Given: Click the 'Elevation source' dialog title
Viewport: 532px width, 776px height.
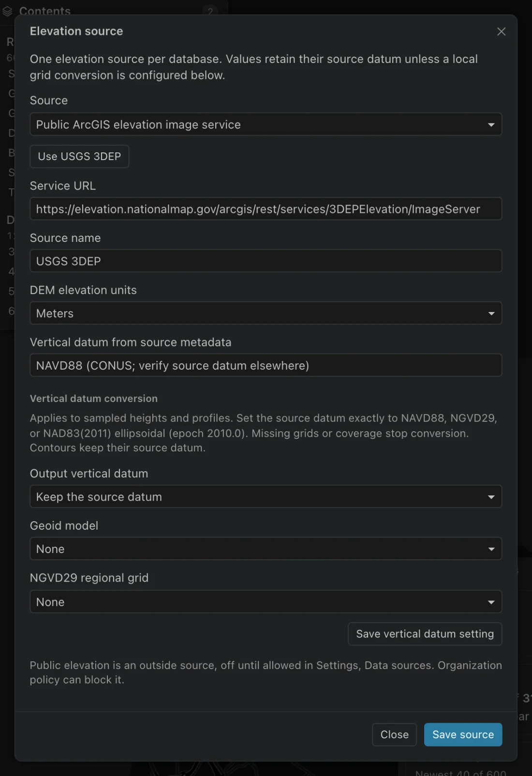Looking at the screenshot, I should tap(76, 31).
